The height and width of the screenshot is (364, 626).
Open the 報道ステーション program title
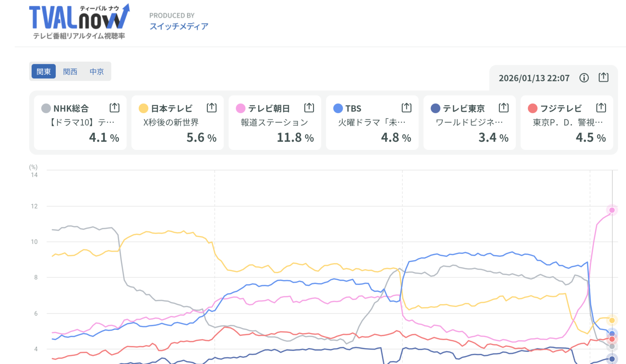[x=274, y=122]
